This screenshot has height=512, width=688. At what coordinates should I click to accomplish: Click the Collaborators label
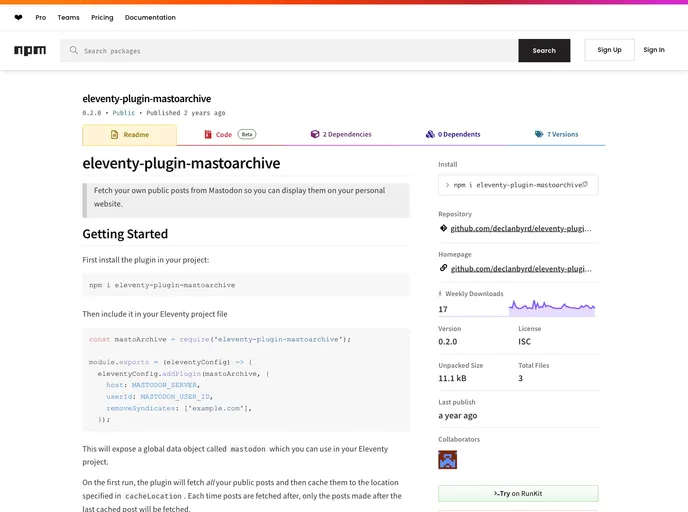coord(459,439)
